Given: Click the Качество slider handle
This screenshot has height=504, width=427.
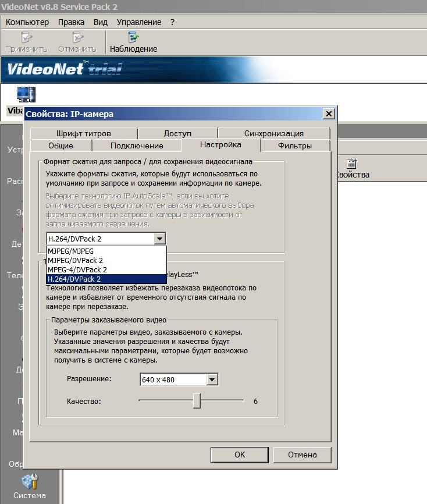Looking at the screenshot, I should coord(197,401).
